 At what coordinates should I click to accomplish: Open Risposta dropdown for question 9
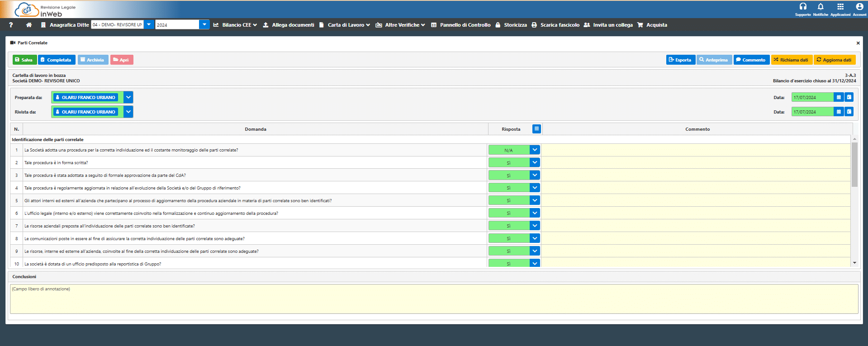(535, 251)
